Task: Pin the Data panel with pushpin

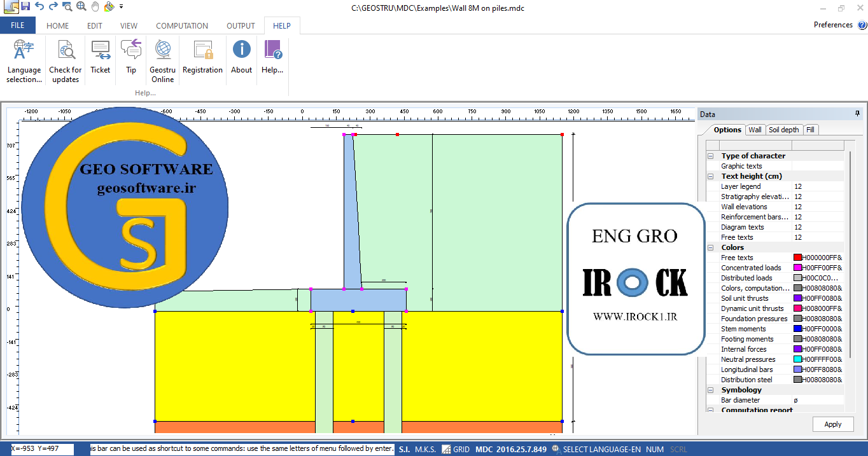Action: tap(857, 114)
